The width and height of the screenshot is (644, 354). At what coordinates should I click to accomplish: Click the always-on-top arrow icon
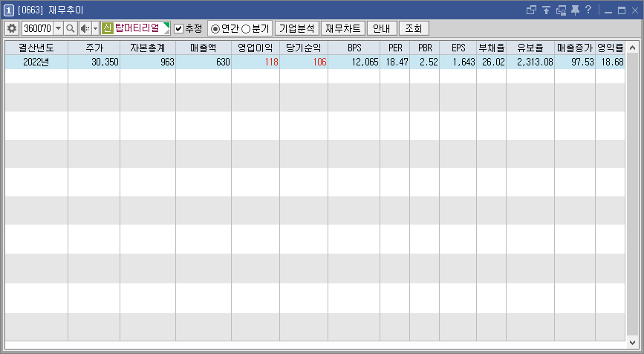click(546, 10)
